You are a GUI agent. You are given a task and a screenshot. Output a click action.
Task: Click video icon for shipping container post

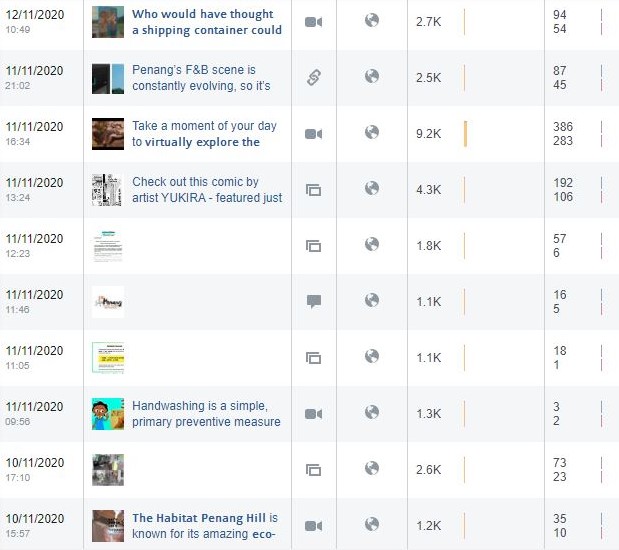pyautogui.click(x=313, y=22)
